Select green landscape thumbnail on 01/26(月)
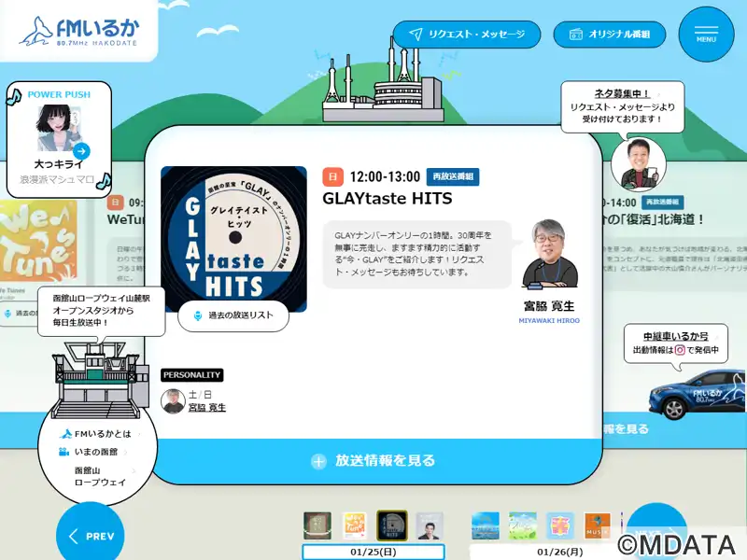 point(523,525)
